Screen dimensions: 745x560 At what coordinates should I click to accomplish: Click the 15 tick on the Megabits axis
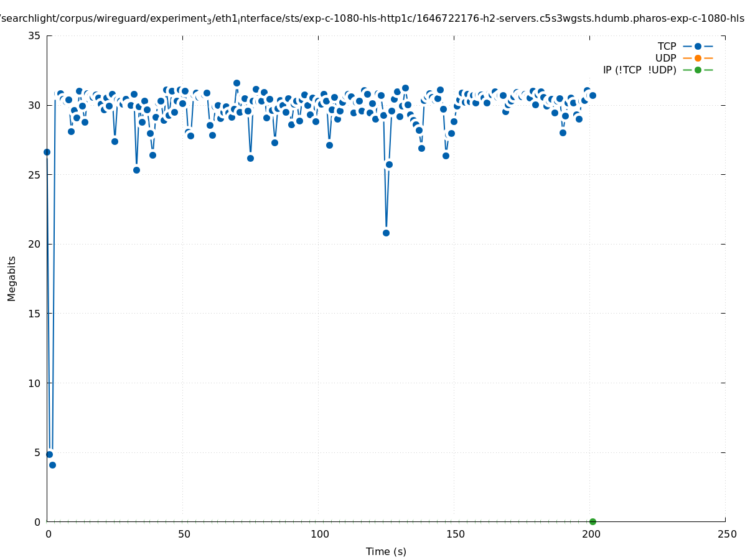pos(34,314)
